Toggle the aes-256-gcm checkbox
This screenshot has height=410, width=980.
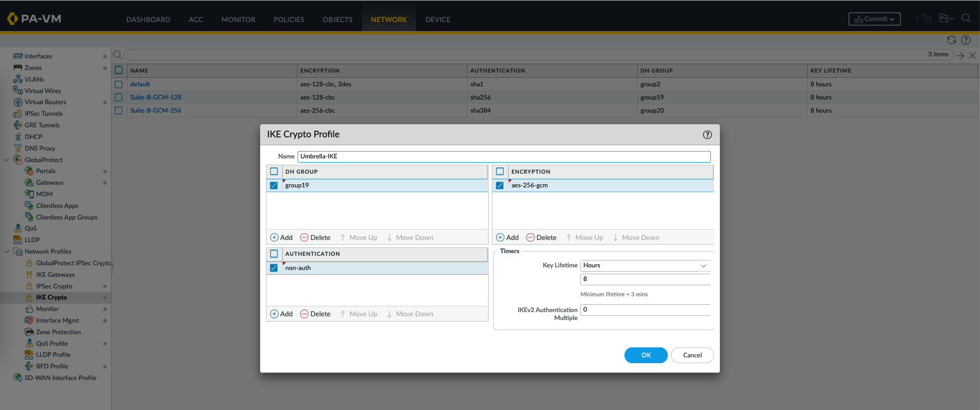(500, 185)
